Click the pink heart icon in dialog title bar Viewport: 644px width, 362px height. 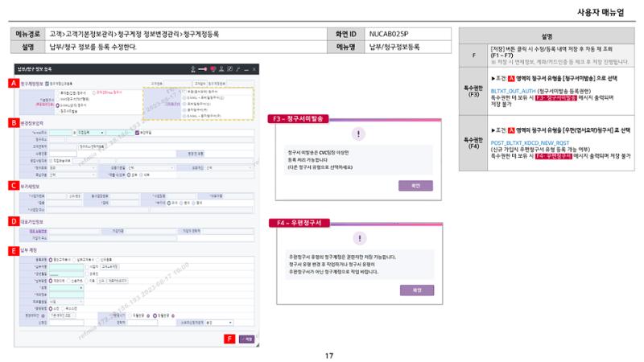[213, 69]
